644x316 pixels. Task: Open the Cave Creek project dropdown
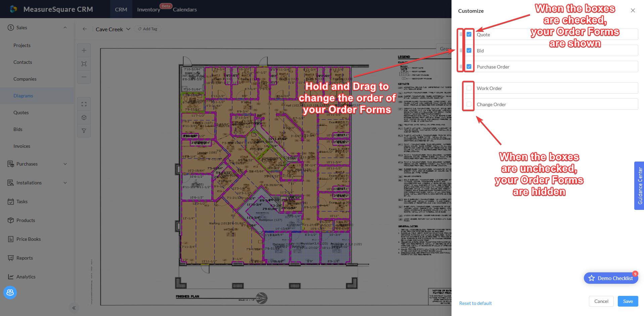tap(113, 29)
